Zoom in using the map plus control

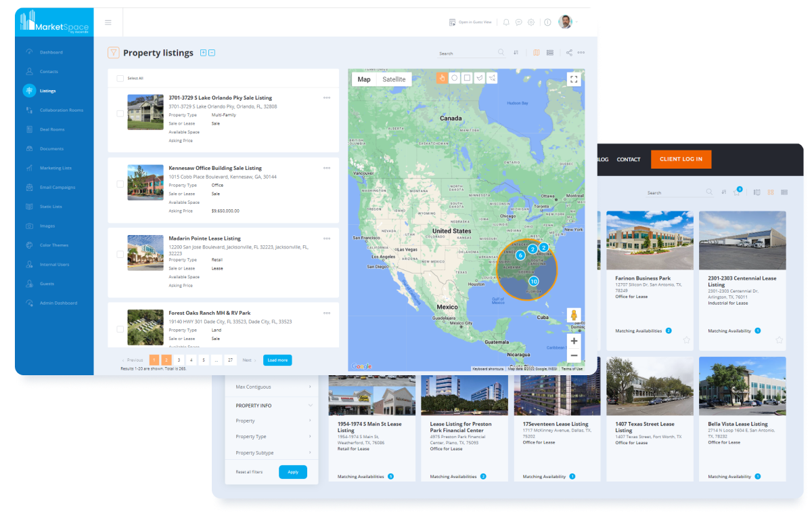click(573, 341)
